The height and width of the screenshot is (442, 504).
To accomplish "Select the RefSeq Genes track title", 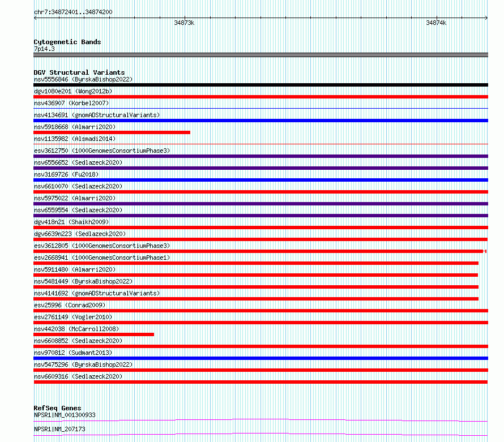I will 57,408.
